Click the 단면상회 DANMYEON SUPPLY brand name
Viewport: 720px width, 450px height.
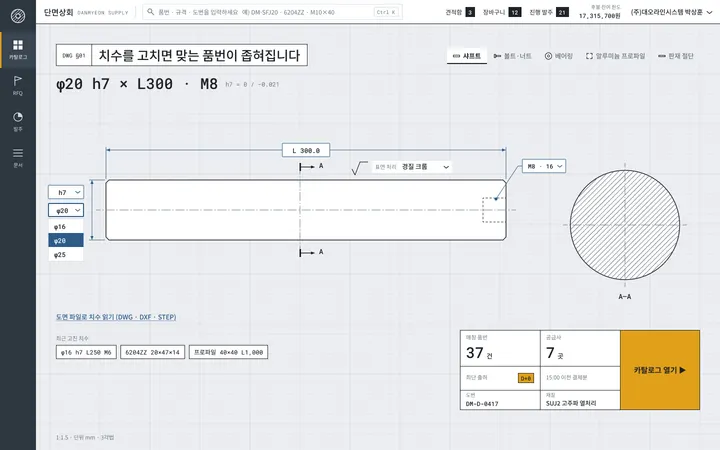[86, 12]
